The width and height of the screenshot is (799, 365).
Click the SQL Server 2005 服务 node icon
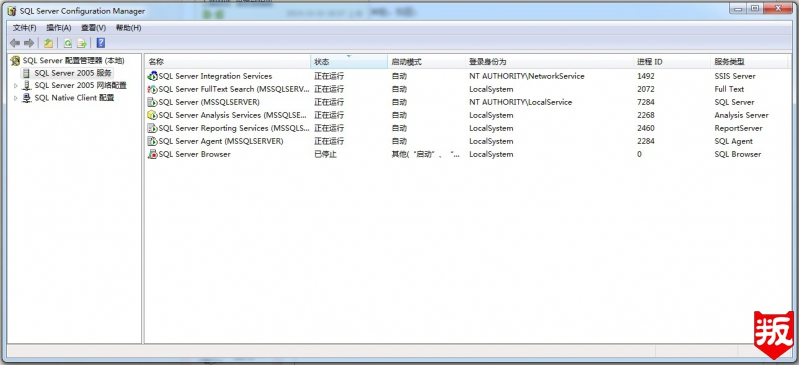tap(26, 73)
